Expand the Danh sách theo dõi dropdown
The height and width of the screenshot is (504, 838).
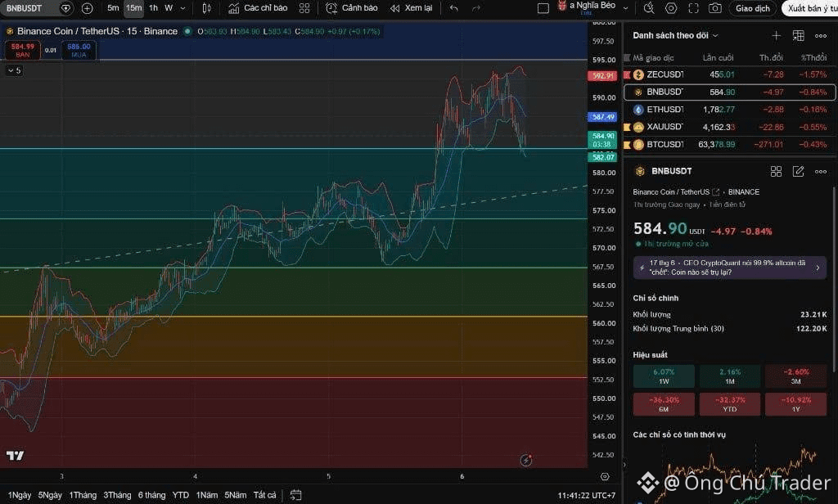[675, 35]
